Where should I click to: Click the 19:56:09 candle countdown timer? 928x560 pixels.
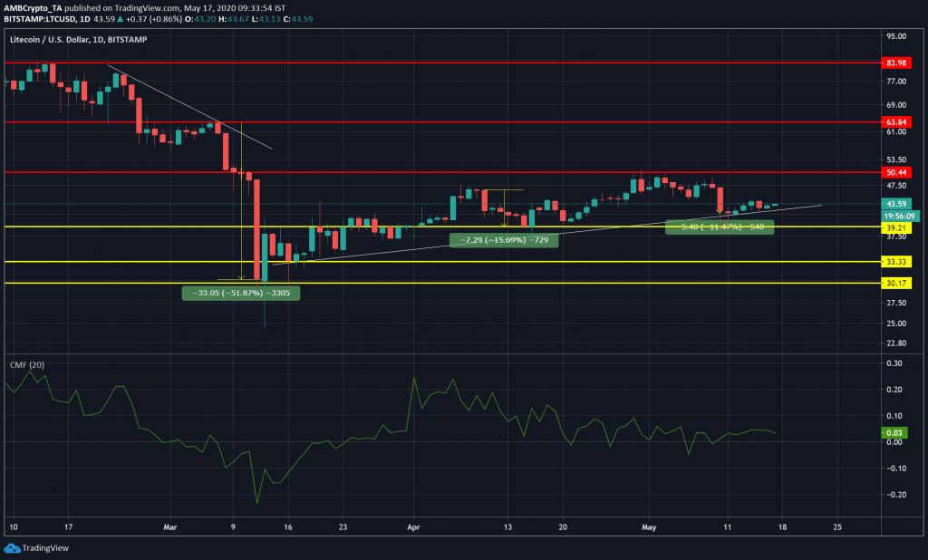902,216
